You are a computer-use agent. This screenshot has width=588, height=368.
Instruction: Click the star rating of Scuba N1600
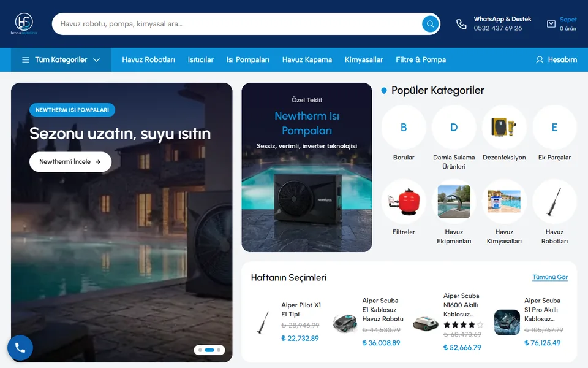(x=464, y=325)
